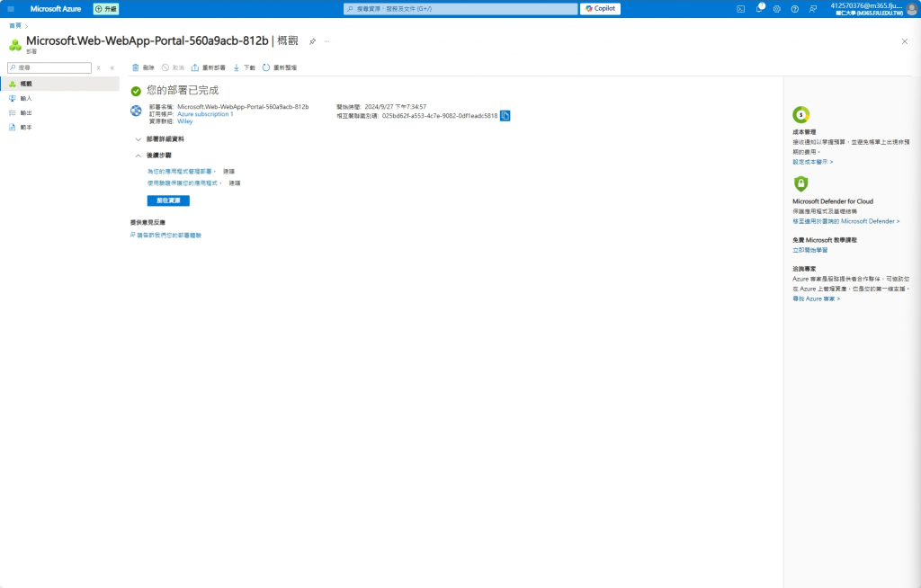Screen dimensions: 921x588
Task: Click the deployment name Microsoft.Web-WebApp-Portal-560a9acb-812b text
Action: point(243,107)
